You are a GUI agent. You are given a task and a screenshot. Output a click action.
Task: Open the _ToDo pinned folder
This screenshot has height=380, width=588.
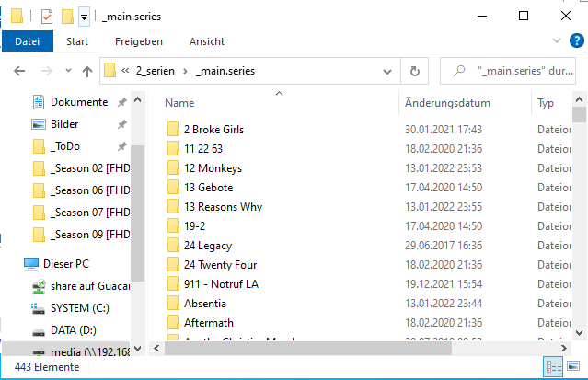(65, 146)
